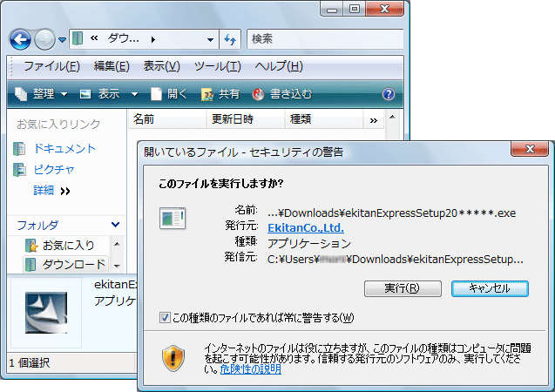Click the 共有 share toolbar icon

pos(208,94)
